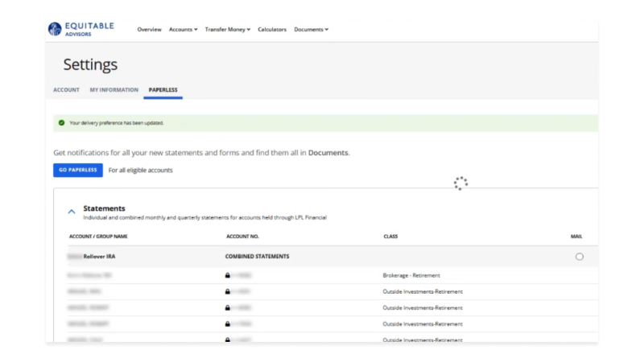Click the 'Brokerage - Retirement' class cell
The height and width of the screenshot is (362, 644).
click(x=411, y=275)
